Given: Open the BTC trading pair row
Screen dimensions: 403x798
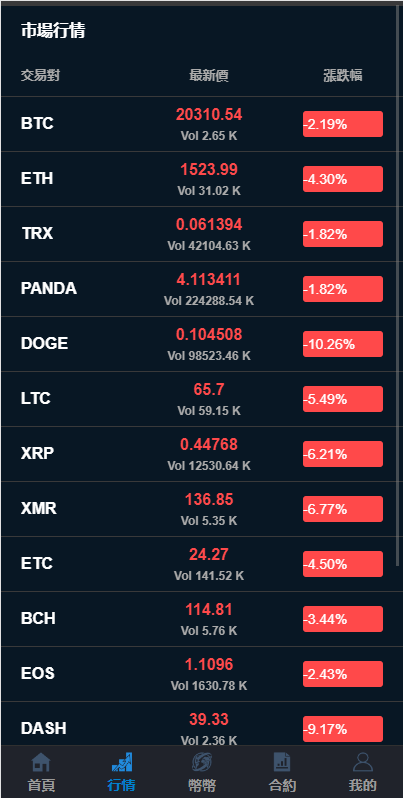Looking at the screenshot, I should pyautogui.click(x=199, y=124).
